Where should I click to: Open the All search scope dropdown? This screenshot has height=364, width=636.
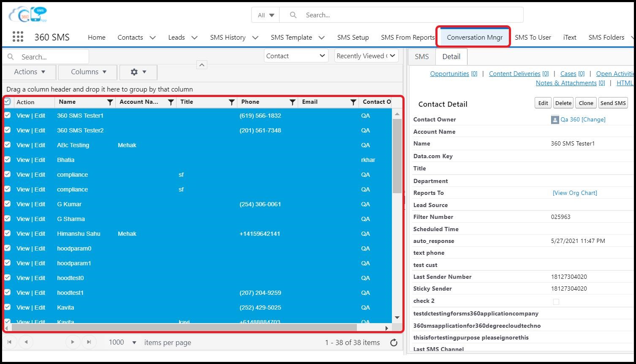click(x=266, y=15)
